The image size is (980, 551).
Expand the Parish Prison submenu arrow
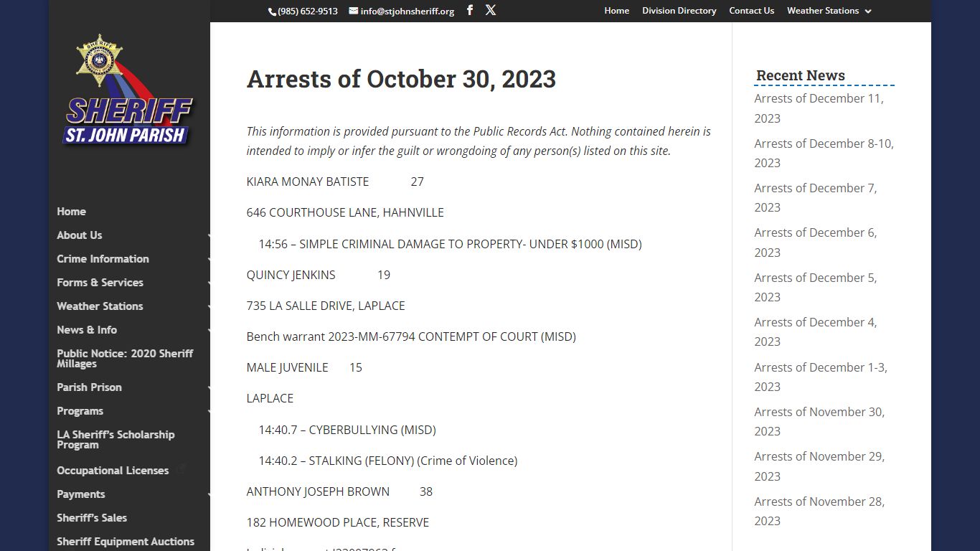click(209, 388)
